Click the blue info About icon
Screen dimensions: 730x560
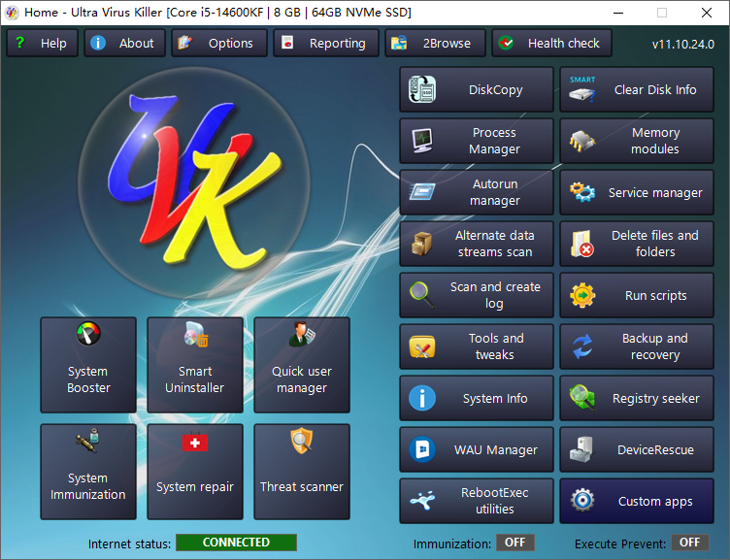(98, 43)
